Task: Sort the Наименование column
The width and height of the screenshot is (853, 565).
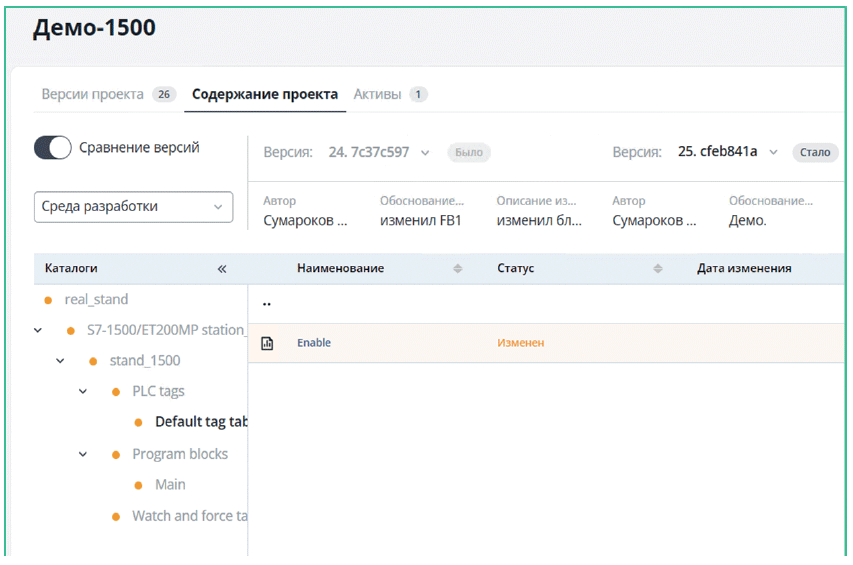Action: [x=458, y=268]
